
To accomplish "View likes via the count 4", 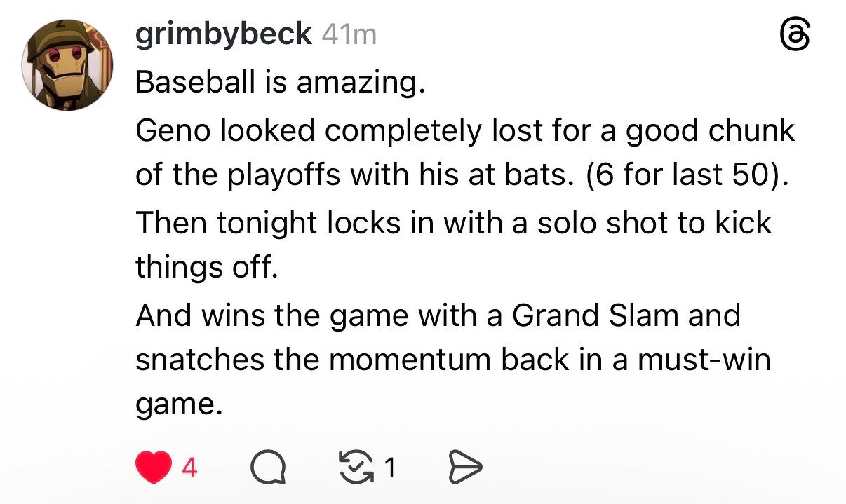I will click(x=189, y=468).
